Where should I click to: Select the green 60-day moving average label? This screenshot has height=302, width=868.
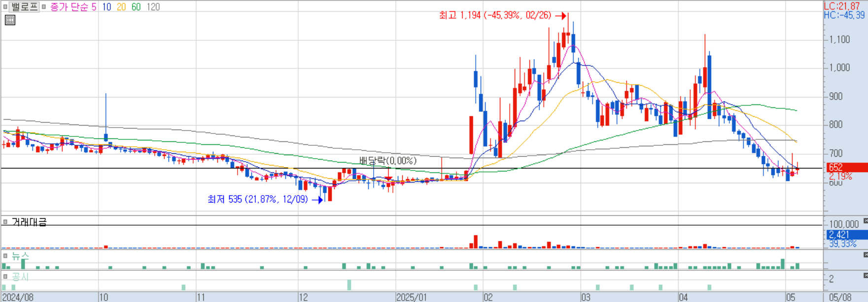[136, 7]
